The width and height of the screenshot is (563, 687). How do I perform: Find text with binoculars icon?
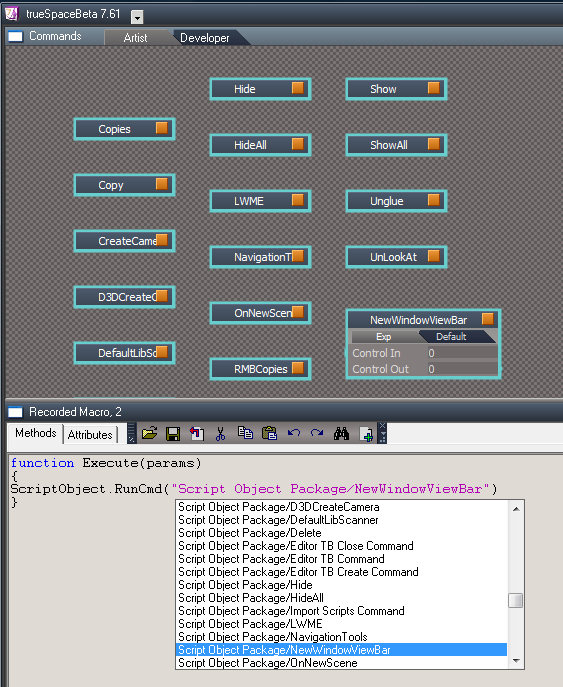pyautogui.click(x=341, y=434)
